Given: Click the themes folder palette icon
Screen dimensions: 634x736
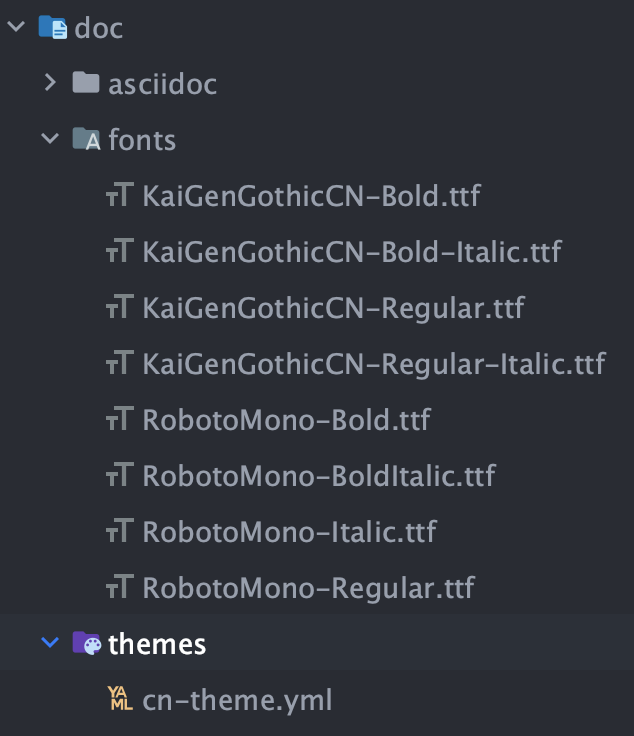Looking at the screenshot, I should coord(87,644).
